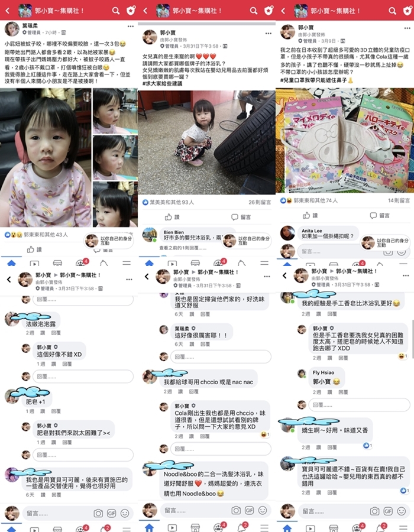Open the groups tab with red badge bottom-left
Screen dimensions: 414x532
click(82, 529)
